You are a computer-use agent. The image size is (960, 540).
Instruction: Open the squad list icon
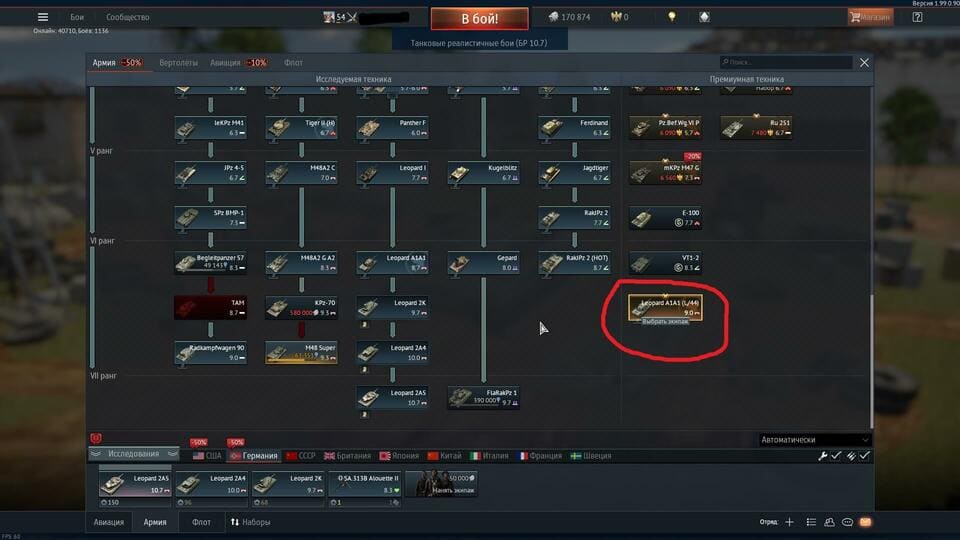[811, 522]
